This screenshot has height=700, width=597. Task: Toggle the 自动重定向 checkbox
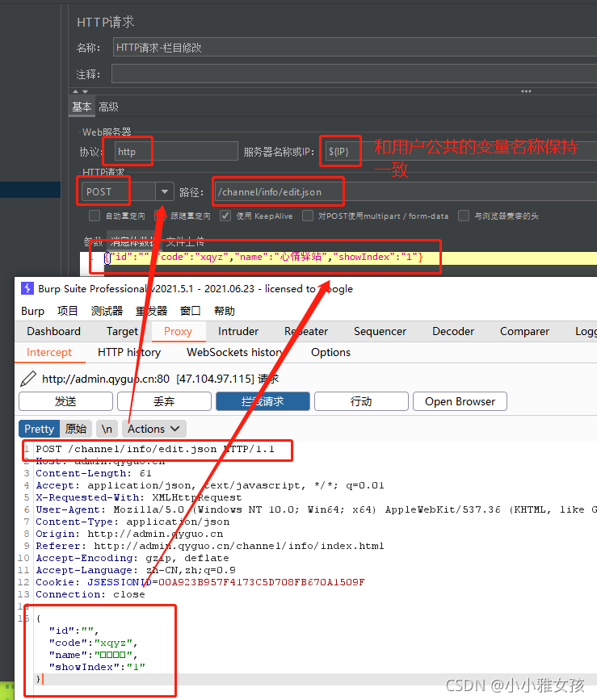pos(95,216)
